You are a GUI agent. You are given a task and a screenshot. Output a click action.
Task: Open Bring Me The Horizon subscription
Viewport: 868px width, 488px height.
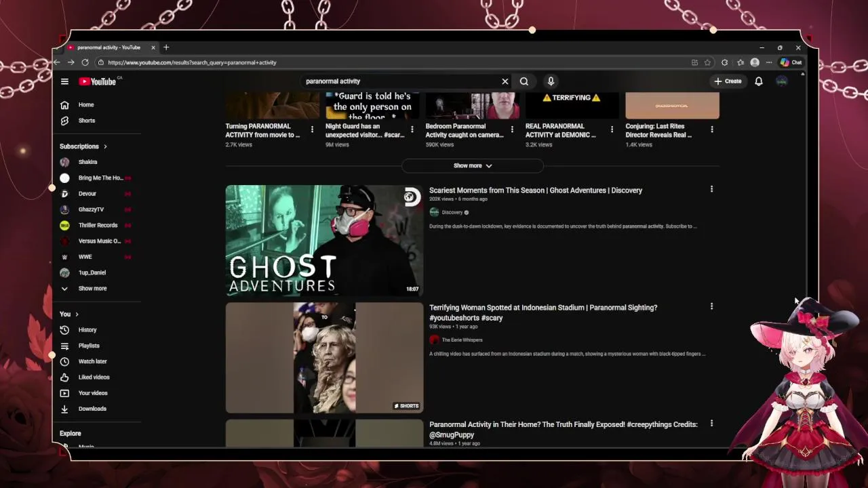pos(100,178)
